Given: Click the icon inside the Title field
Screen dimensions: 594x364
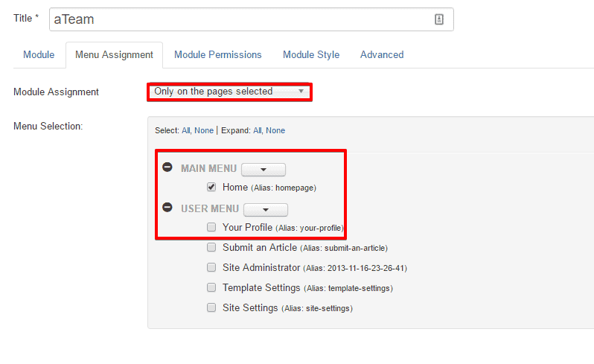Looking at the screenshot, I should point(439,20).
